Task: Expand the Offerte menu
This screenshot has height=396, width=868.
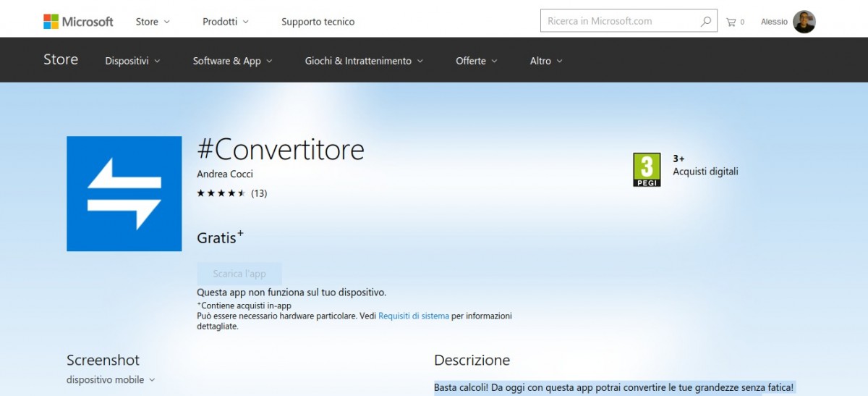Action: 477,61
